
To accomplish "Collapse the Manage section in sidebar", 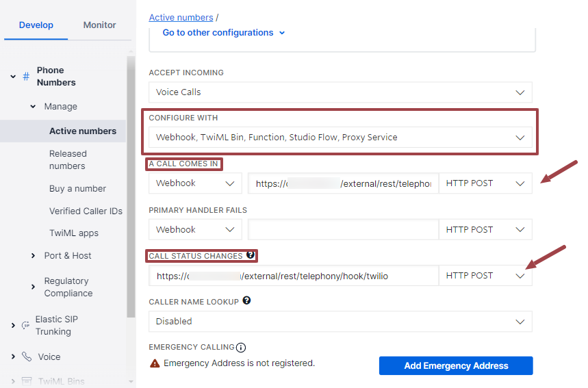I will 33,107.
